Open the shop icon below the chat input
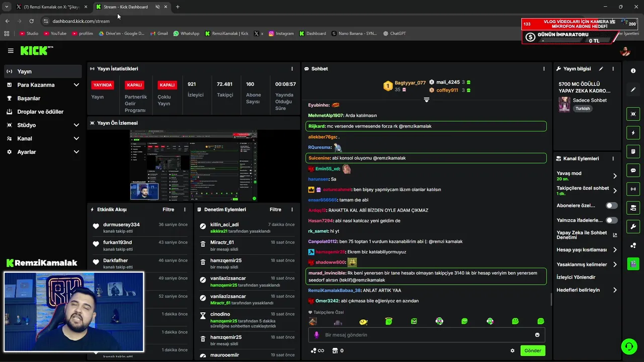 tap(335, 351)
